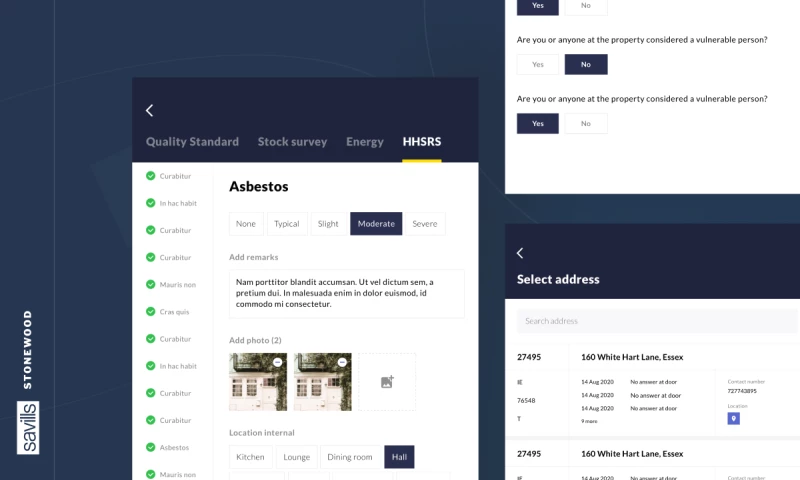Switch to the Energy tab
800x480 pixels.
point(365,142)
